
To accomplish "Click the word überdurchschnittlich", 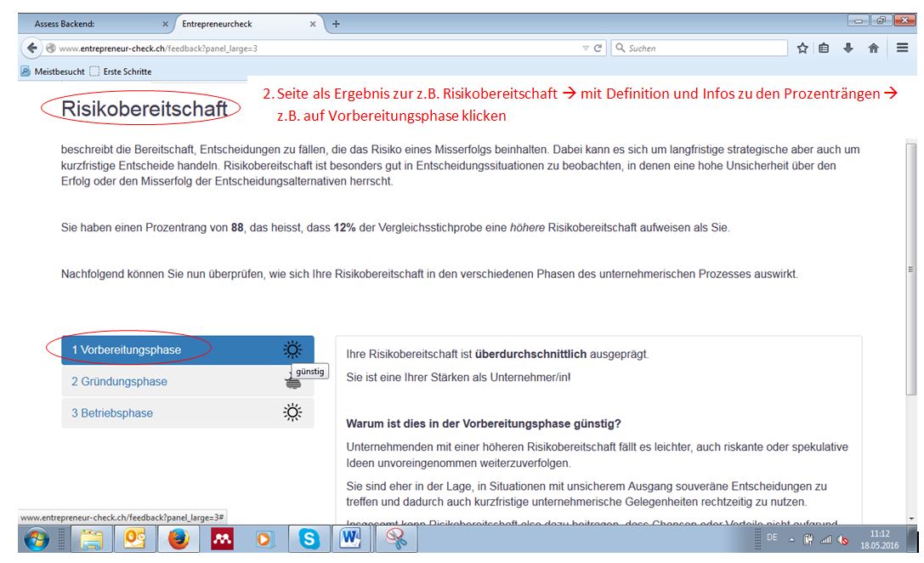I will [531, 355].
